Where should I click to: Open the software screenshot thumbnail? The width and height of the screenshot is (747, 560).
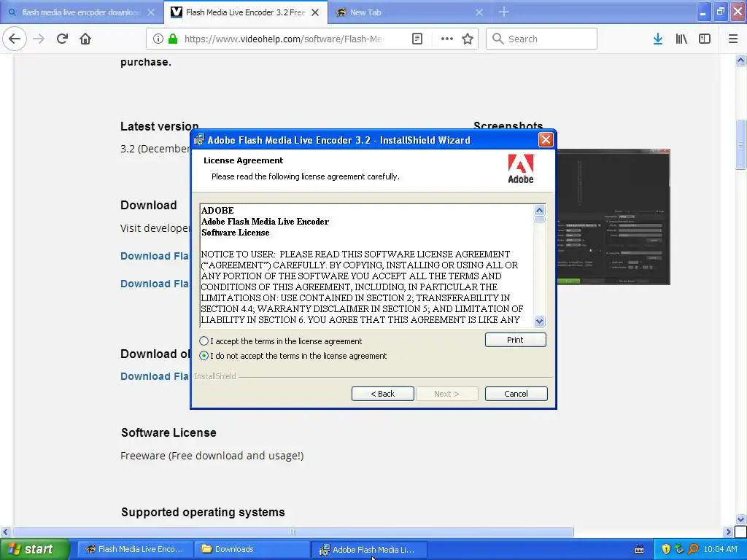pos(613,217)
